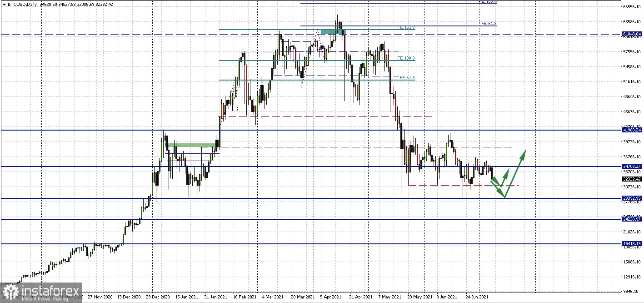Screen dimensions: 644x303
Task: Click the instaforex logo icon
Action: 10,292
